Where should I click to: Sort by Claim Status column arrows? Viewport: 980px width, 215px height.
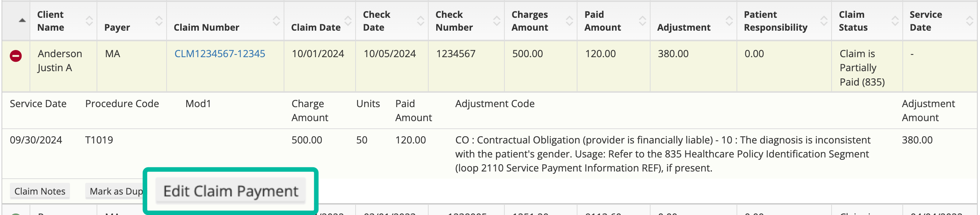pyautogui.click(x=895, y=21)
